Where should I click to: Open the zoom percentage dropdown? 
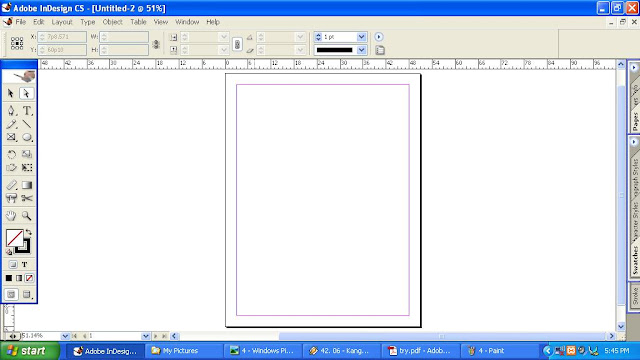tap(65, 336)
